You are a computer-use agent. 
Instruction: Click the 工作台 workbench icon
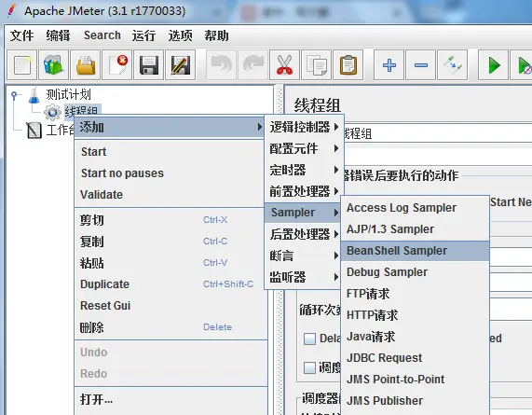34,131
